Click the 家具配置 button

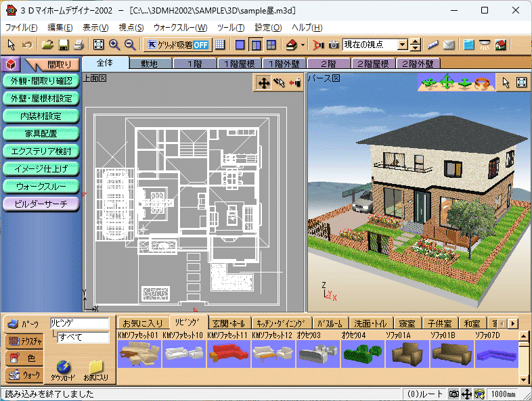(x=41, y=133)
